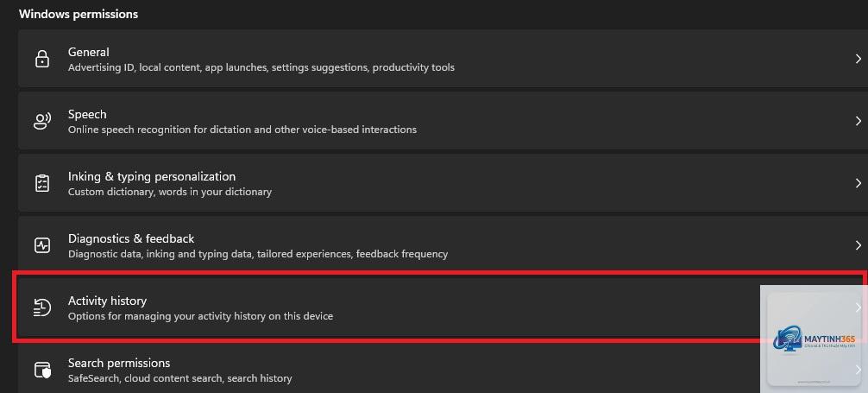Click 'SafeSearch, cloud content search' description

(x=180, y=378)
